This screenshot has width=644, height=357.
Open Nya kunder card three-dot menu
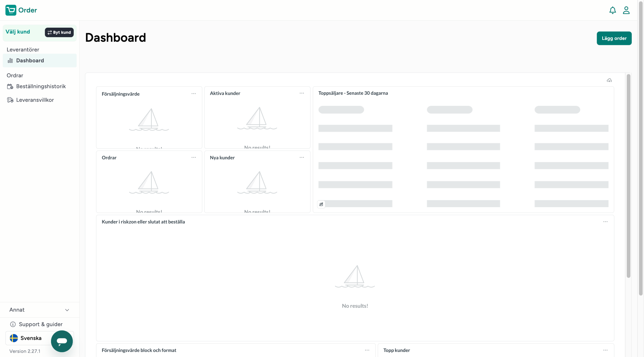click(x=302, y=157)
